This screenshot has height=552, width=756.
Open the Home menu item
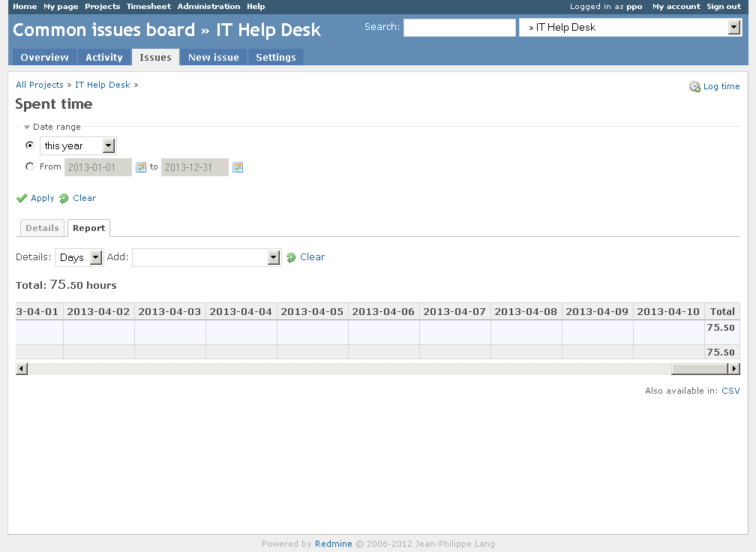pos(25,6)
